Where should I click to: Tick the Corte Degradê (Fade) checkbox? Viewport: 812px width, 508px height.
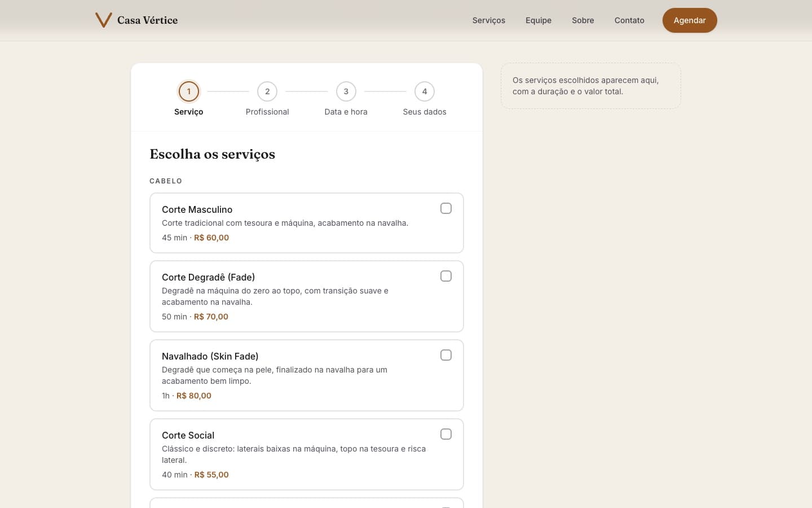click(x=446, y=276)
